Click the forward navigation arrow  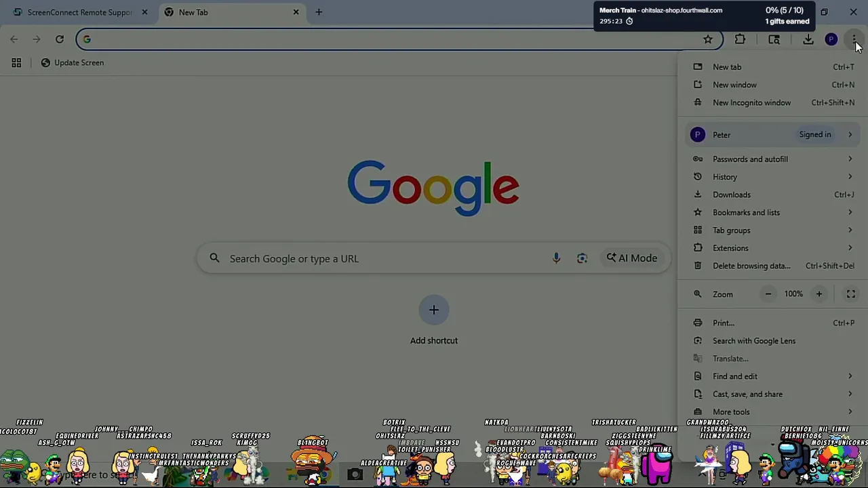(37, 39)
